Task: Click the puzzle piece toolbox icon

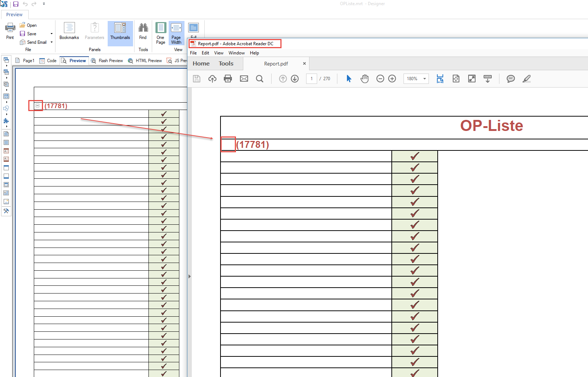Action: (x=6, y=121)
